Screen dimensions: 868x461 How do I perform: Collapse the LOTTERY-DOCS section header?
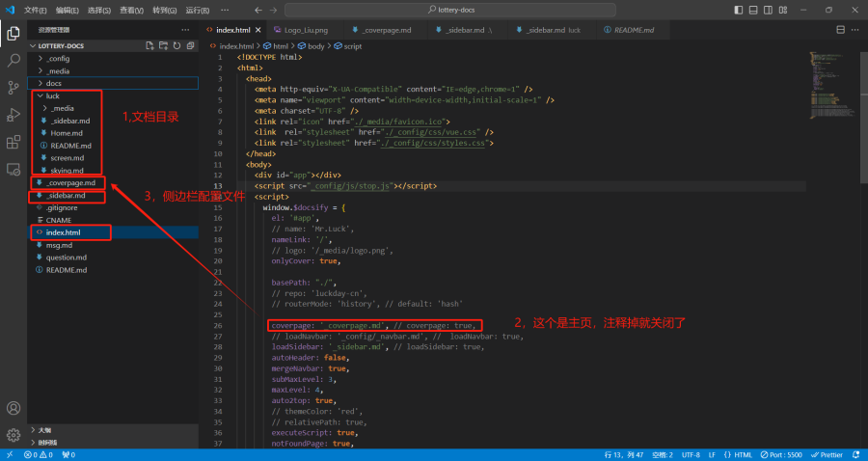61,46
